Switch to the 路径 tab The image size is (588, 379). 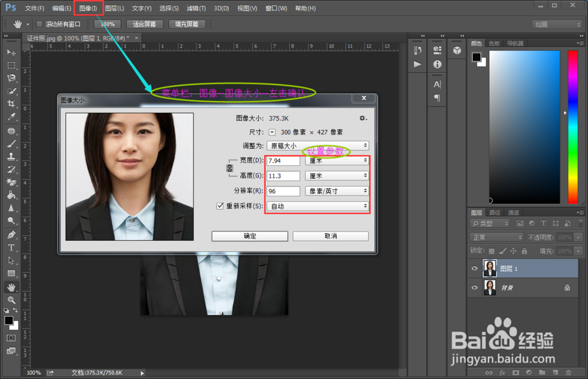pyautogui.click(x=495, y=213)
